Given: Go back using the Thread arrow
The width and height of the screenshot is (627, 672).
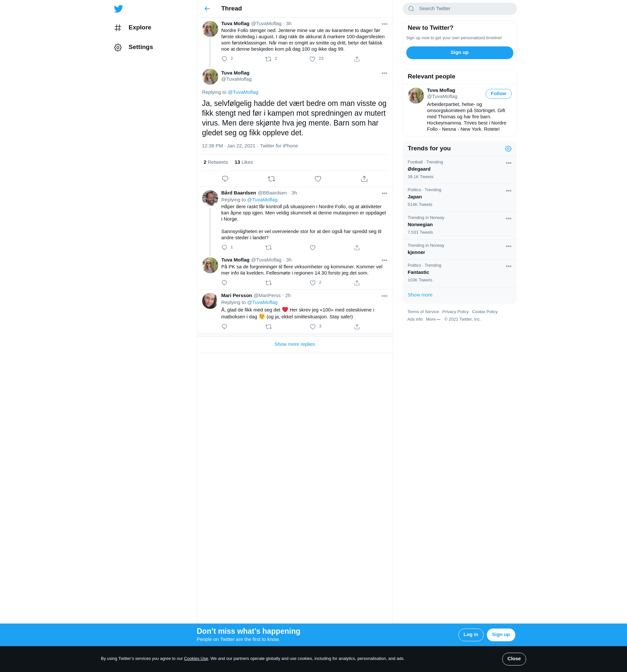Looking at the screenshot, I should coord(207,9).
